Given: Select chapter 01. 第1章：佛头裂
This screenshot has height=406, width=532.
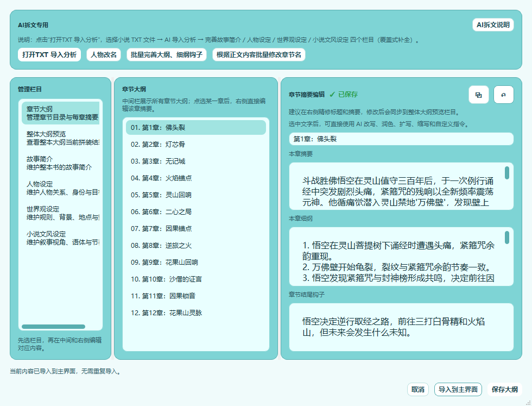Looking at the screenshot, I should 196,127.
